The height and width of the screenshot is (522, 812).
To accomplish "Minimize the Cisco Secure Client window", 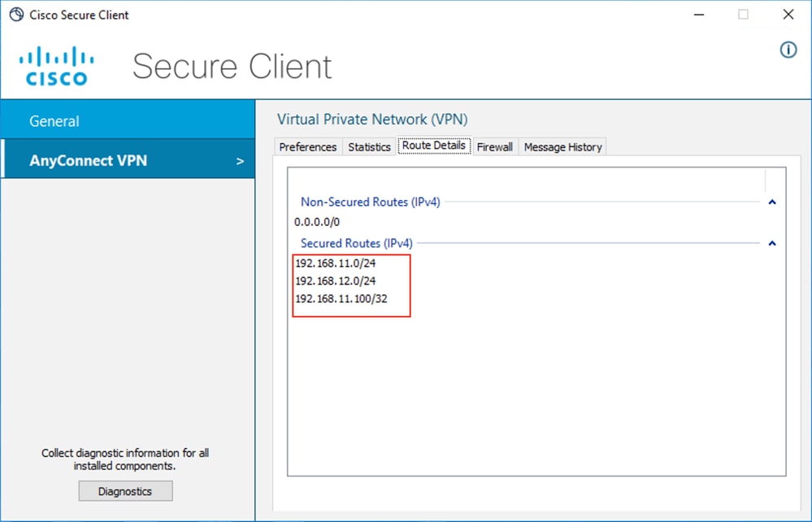I will tap(699, 15).
